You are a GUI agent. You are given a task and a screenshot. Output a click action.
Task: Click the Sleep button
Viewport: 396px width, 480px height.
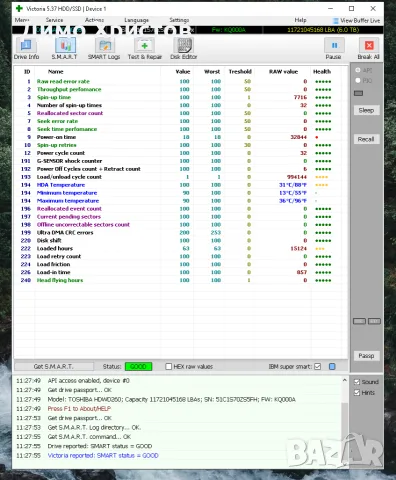click(366, 110)
